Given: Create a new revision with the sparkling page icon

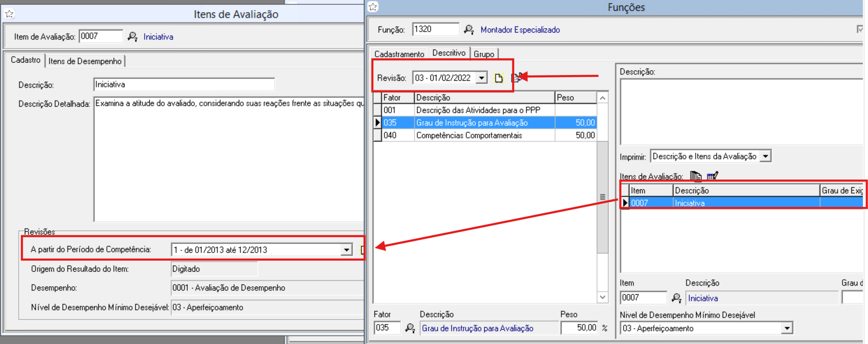Looking at the screenshot, I should pos(499,78).
